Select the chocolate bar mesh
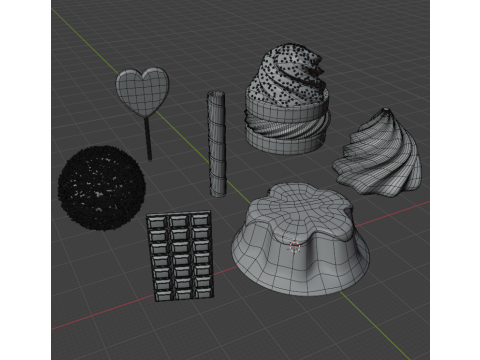 coord(180,256)
